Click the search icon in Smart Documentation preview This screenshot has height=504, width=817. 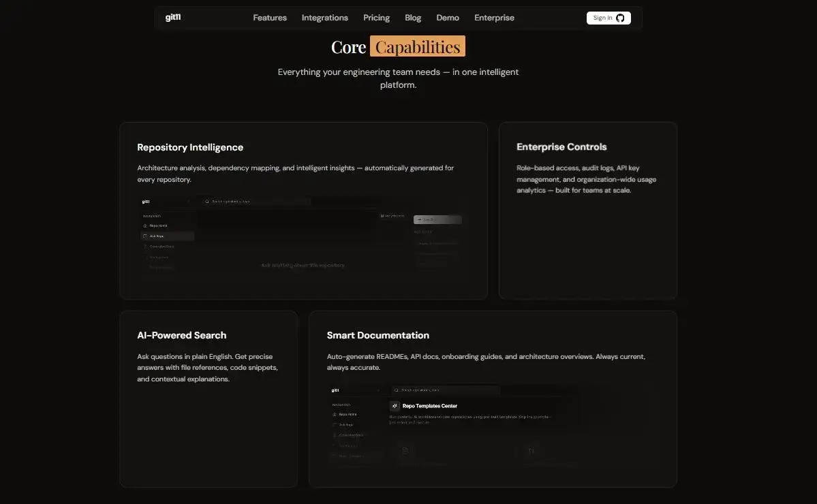[397, 390]
